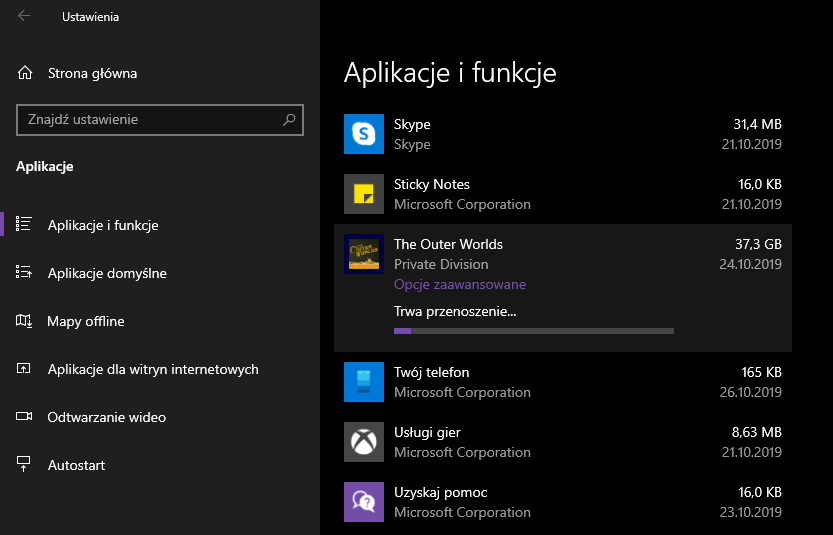
Task: Select the Skype app name
Action: (412, 124)
